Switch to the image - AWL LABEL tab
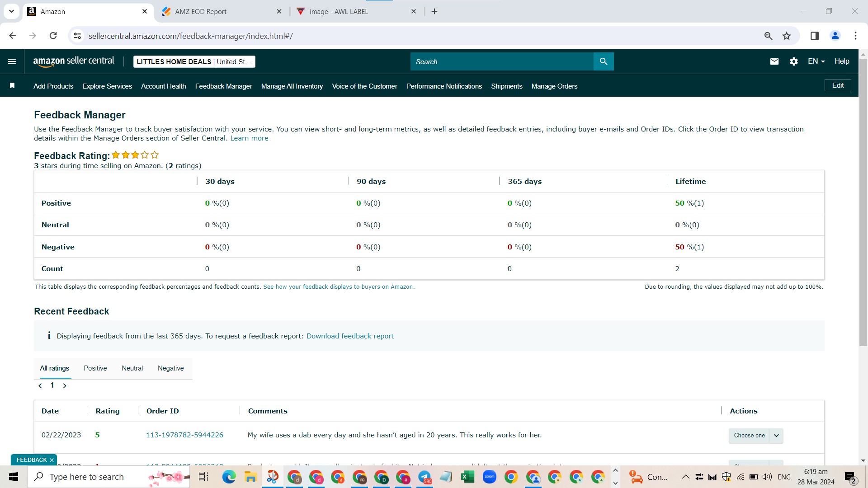Screen dimensions: 868x488 pos(356,11)
